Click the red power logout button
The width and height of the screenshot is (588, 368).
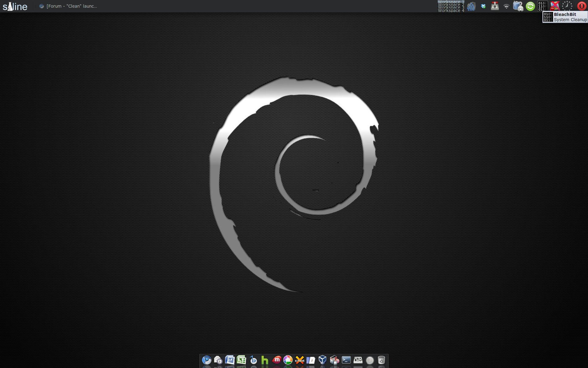pyautogui.click(x=582, y=6)
